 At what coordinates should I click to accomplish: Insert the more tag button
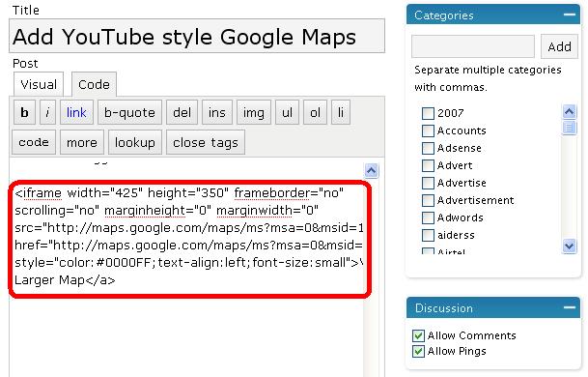coord(82,142)
